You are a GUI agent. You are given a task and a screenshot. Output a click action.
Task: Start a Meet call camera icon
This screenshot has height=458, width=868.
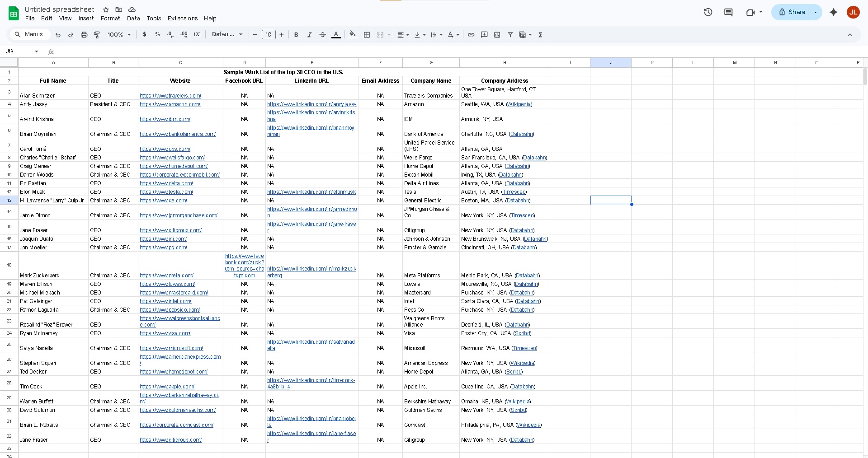click(750, 12)
